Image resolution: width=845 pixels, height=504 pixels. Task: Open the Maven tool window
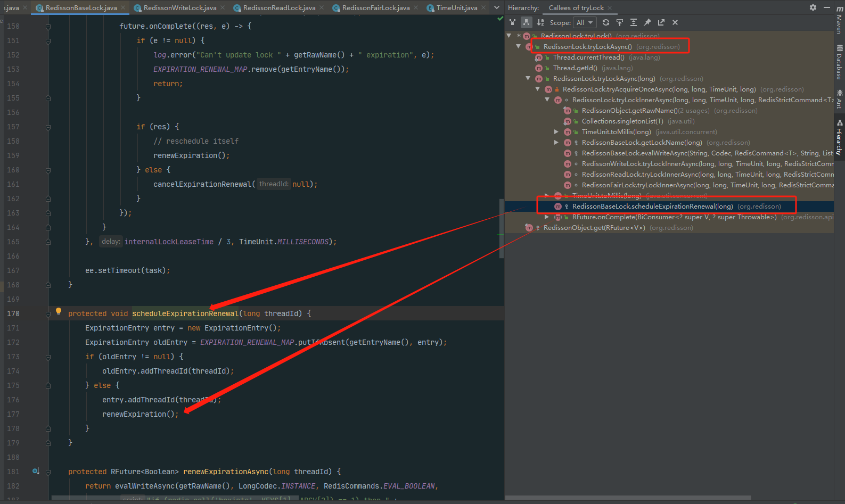click(840, 20)
